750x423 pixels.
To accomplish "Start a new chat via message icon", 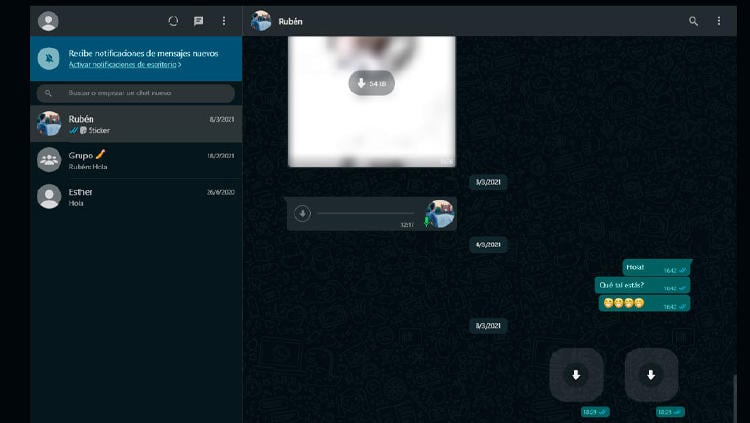I will click(x=199, y=21).
